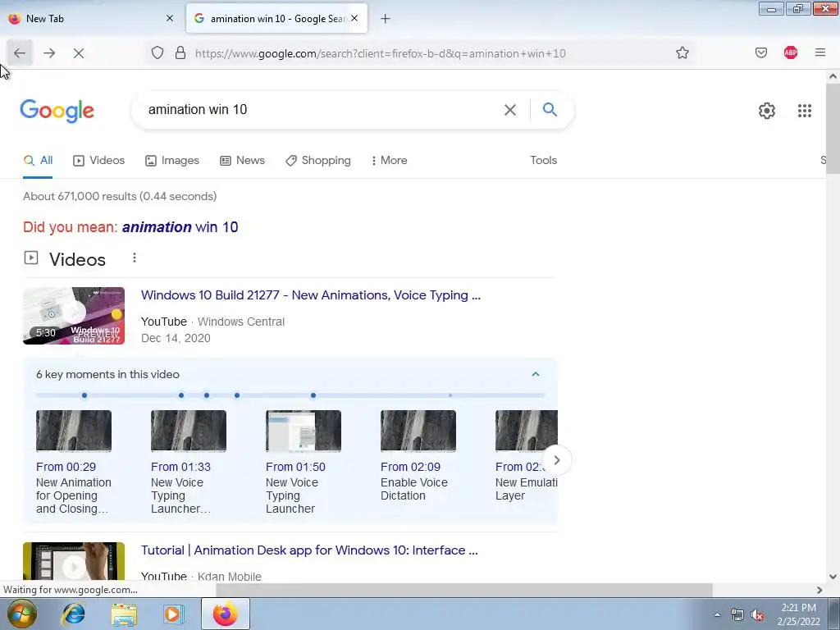This screenshot has height=630, width=840.
Task: Jump to key moment From 01:50
Action: [x=295, y=467]
